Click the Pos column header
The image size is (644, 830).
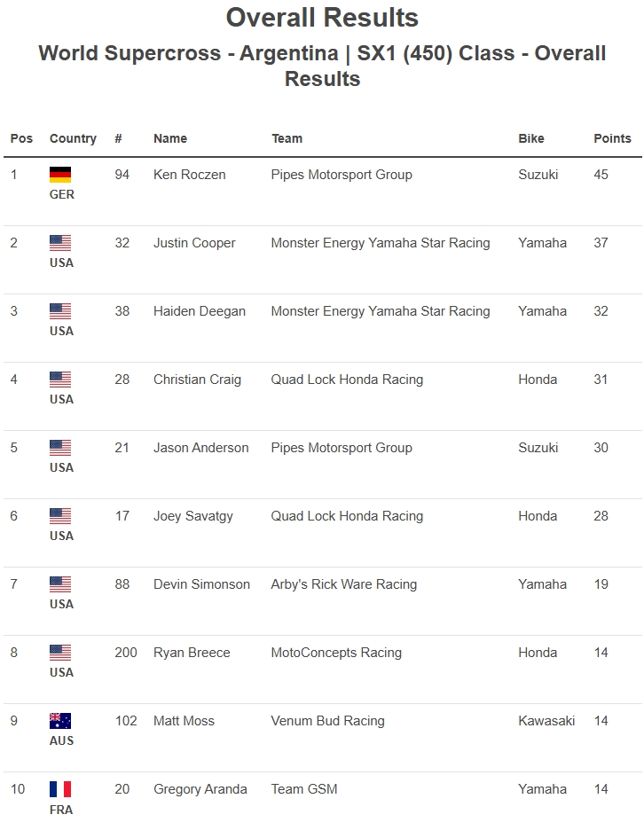pyautogui.click(x=21, y=138)
